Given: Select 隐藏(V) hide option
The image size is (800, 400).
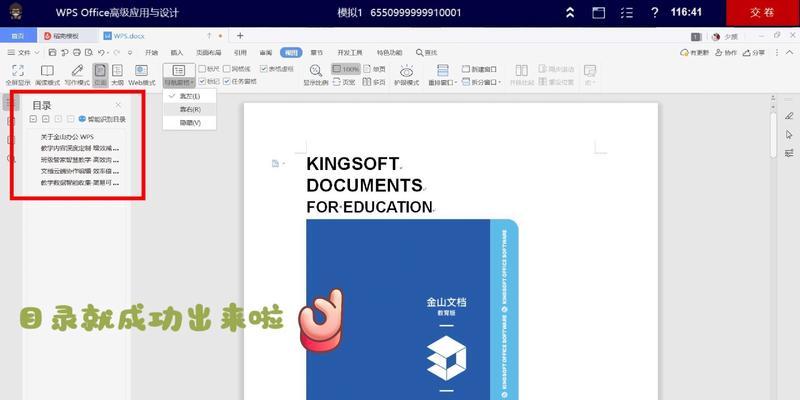Looking at the screenshot, I should point(190,122).
